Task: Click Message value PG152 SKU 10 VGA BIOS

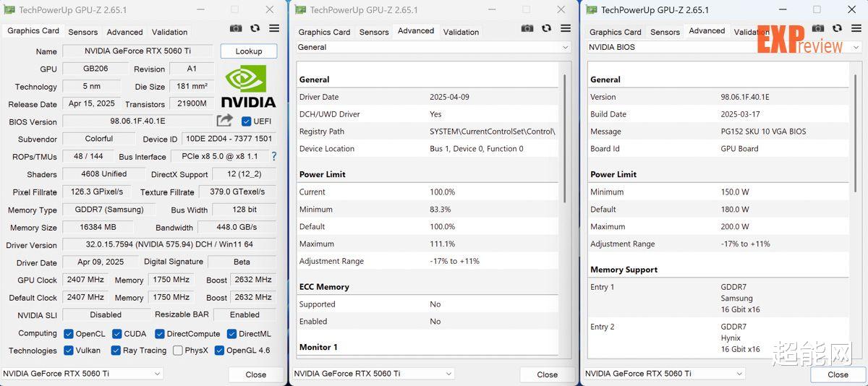Action: click(763, 132)
